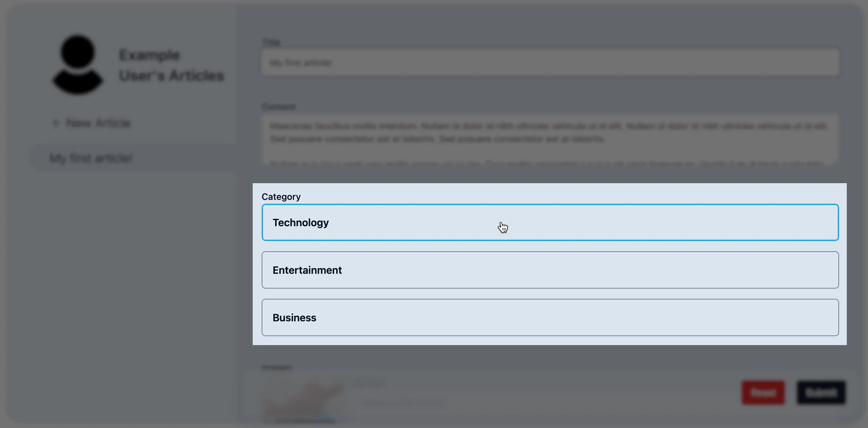Click the dark Submit button
The width and height of the screenshot is (868, 428).
pyautogui.click(x=821, y=392)
